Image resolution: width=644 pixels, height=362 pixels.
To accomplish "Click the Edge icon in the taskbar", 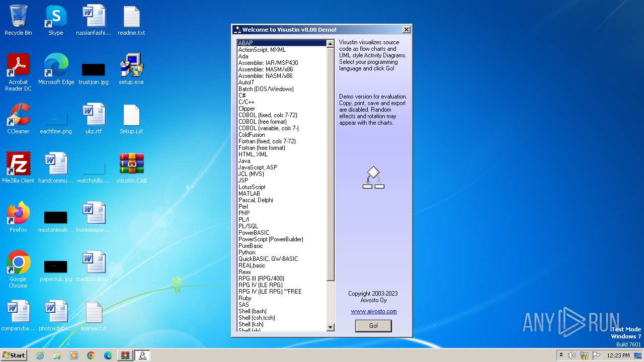I will [x=108, y=355].
